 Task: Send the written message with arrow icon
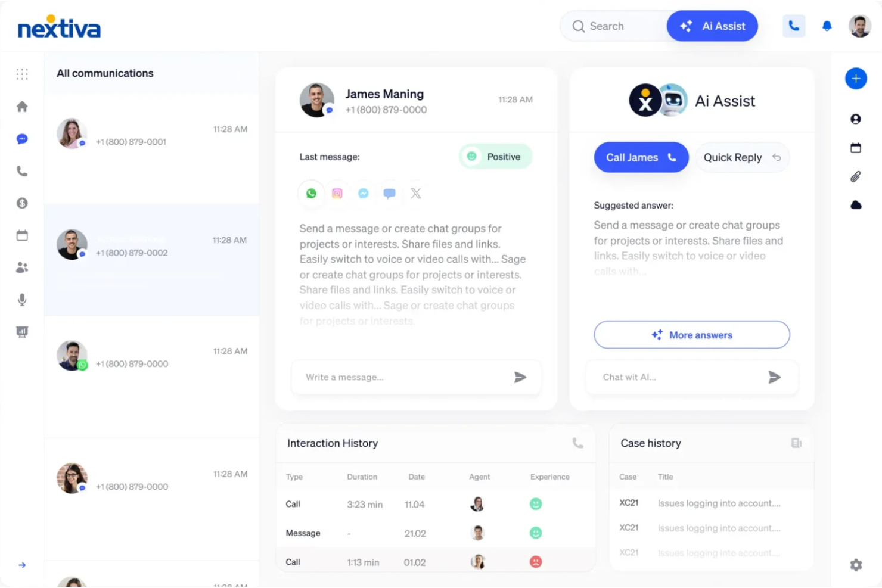click(x=520, y=377)
